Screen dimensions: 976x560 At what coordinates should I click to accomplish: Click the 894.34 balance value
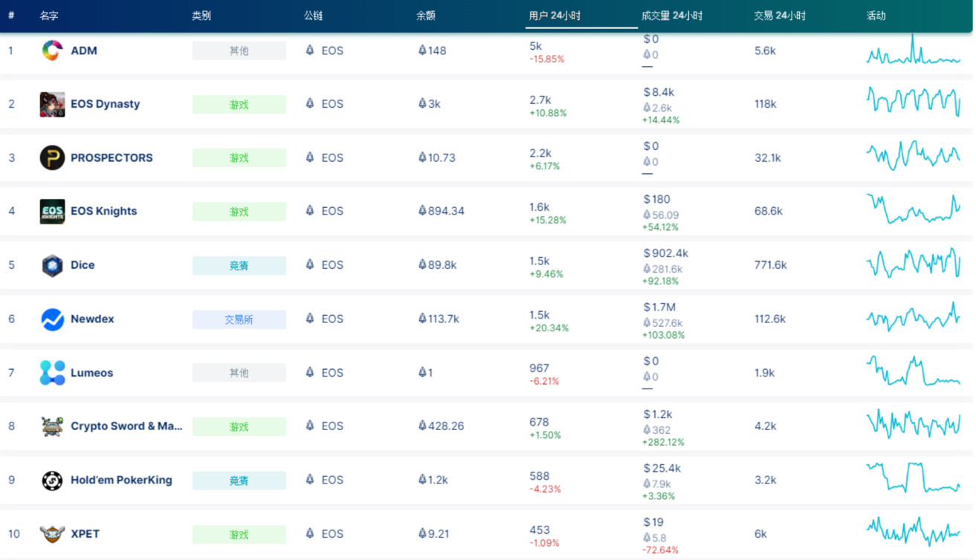[x=441, y=211]
